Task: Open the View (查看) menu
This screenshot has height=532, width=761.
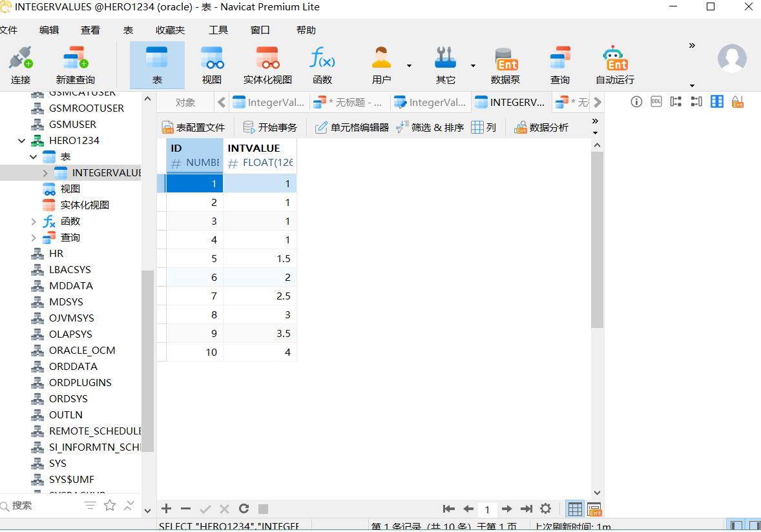Action: pos(90,30)
